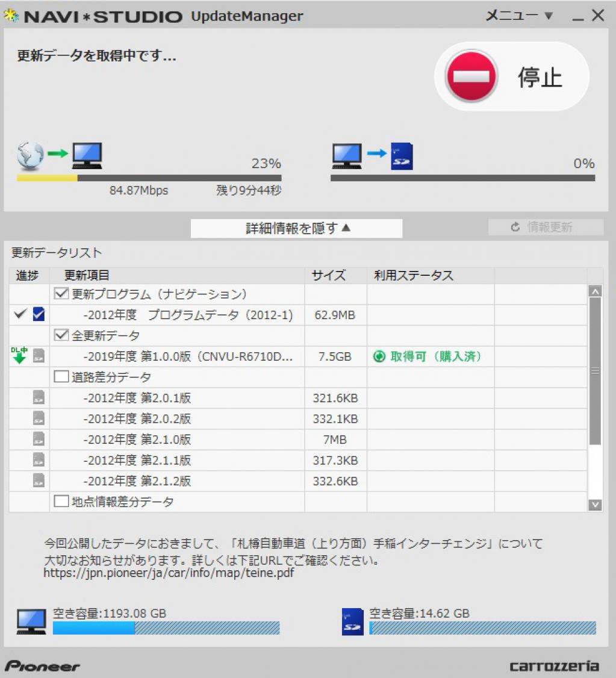Click the Pioneer logo
The width and height of the screenshot is (616, 678).
pyautogui.click(x=42, y=666)
